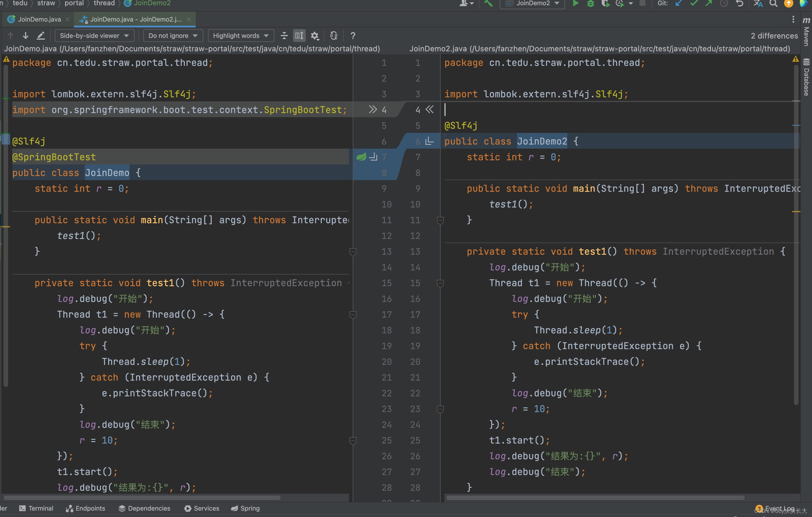The width and height of the screenshot is (812, 517).
Task: Open Search Everywhere magnifier
Action: (x=773, y=4)
